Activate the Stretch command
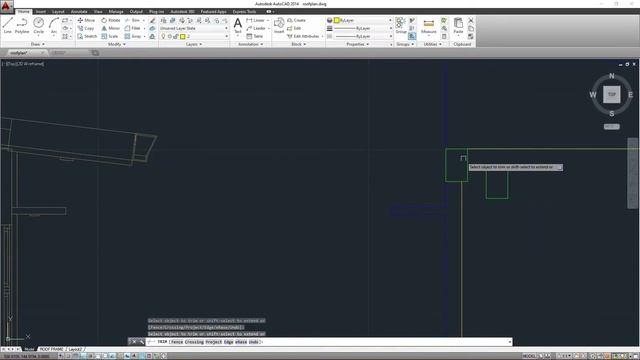Screen dimensions: 640x360 click(87, 36)
